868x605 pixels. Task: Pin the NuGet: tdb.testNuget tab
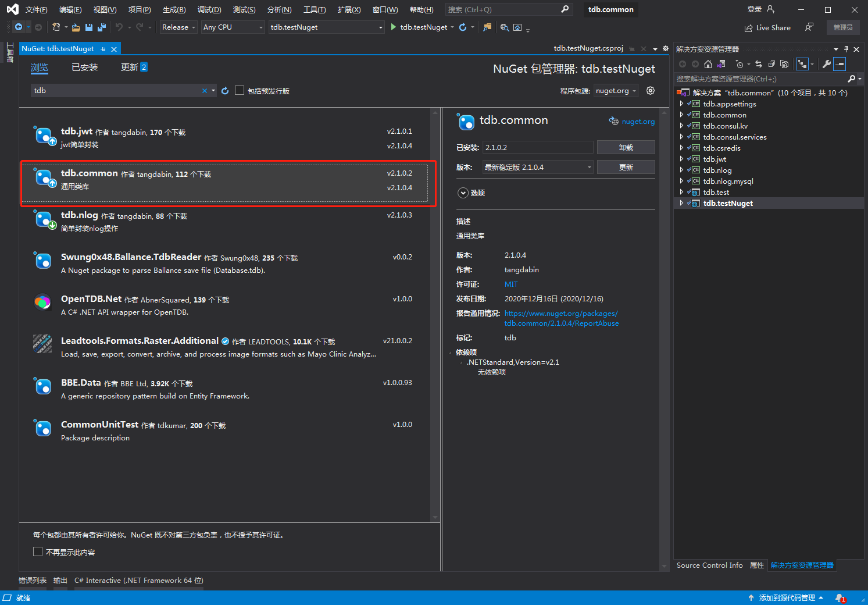103,49
